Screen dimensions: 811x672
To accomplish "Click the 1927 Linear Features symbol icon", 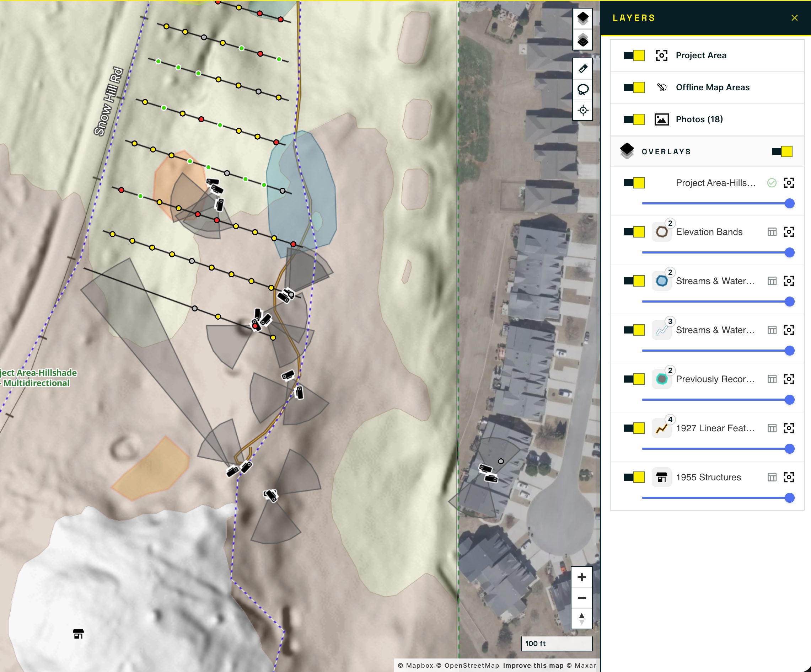I will (x=661, y=428).
